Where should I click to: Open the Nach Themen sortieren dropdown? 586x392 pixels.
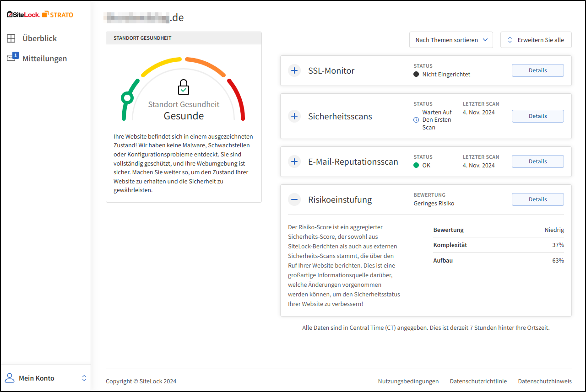point(451,40)
